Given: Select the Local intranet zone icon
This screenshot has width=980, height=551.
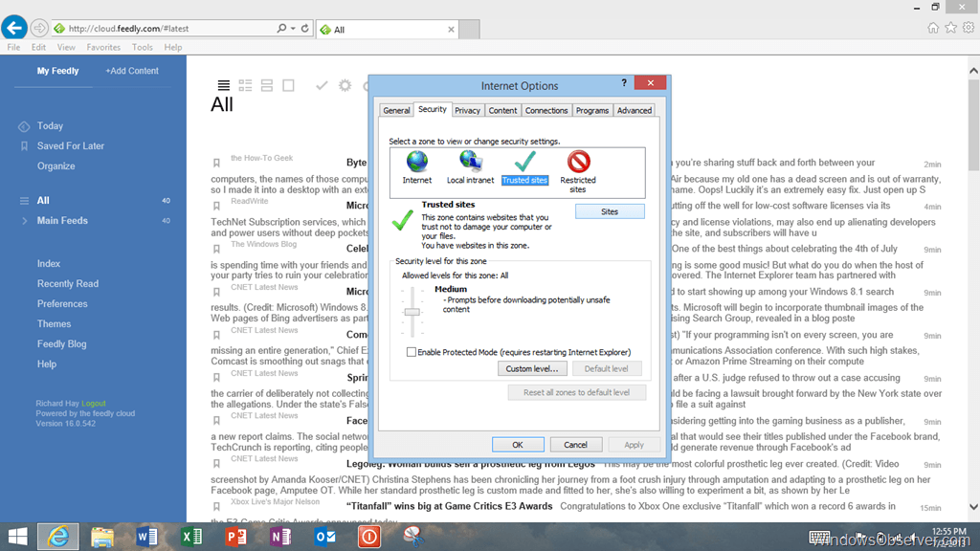Looking at the screenshot, I should 470,163.
